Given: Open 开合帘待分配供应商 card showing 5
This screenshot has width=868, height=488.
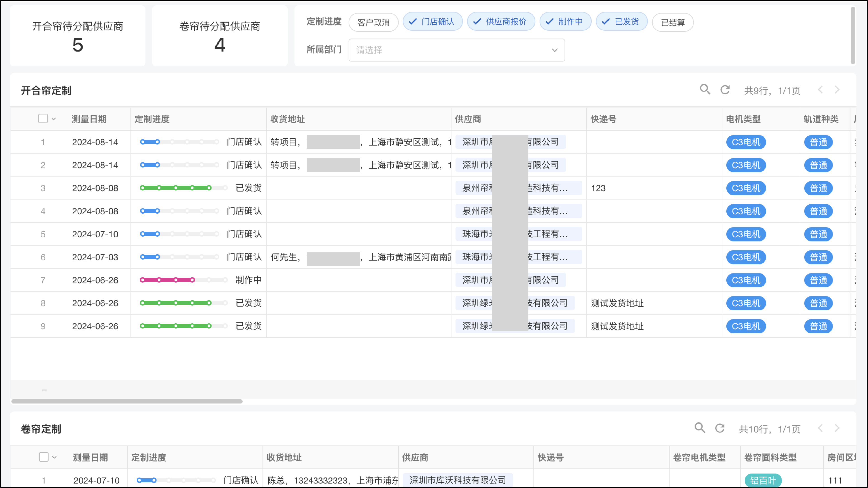Looking at the screenshot, I should 78,36.
